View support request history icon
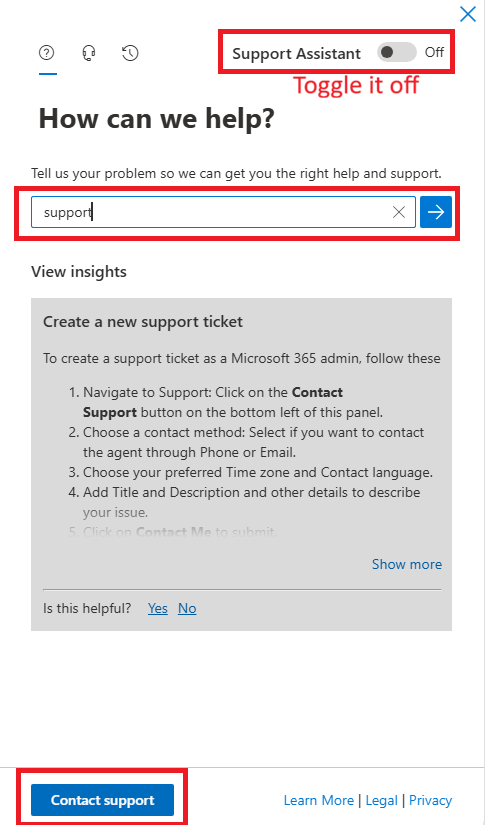This screenshot has height=825, width=486. [130, 53]
